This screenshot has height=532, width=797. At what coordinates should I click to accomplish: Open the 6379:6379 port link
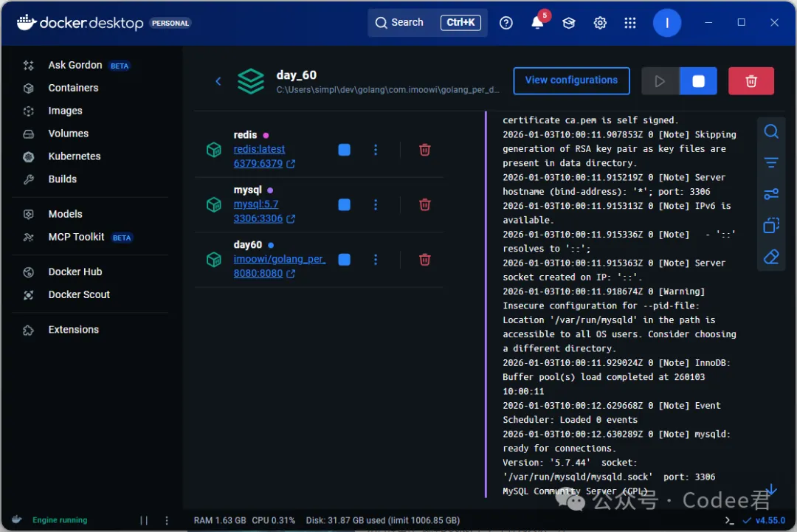click(x=258, y=164)
